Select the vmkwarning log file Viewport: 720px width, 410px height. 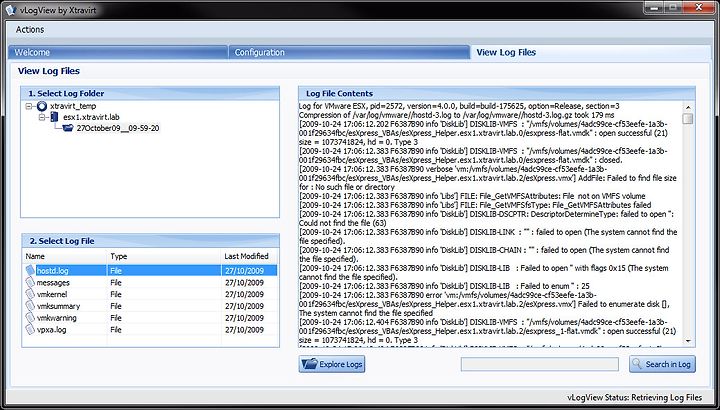click(x=151, y=318)
